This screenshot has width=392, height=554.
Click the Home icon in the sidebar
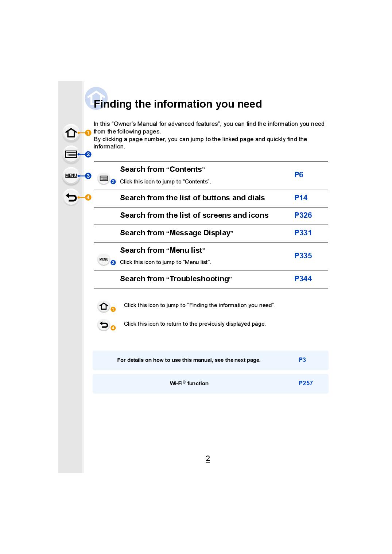[71, 133]
